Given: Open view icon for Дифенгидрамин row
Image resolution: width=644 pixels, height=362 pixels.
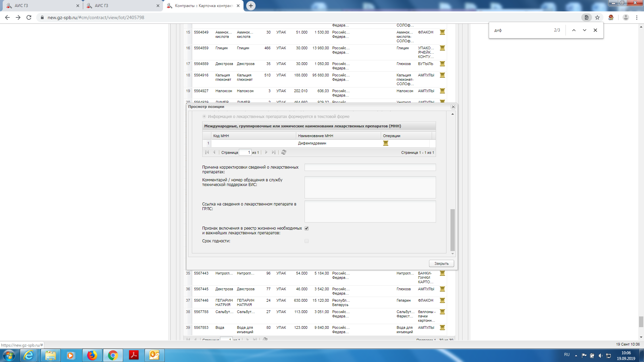Looking at the screenshot, I should [386, 143].
